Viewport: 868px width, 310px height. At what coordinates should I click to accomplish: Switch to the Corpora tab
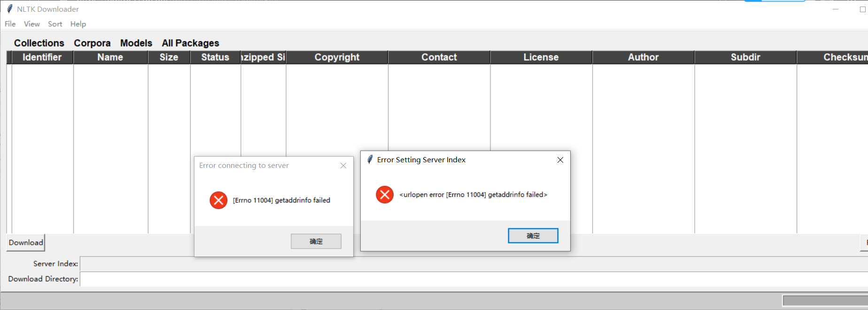[92, 43]
